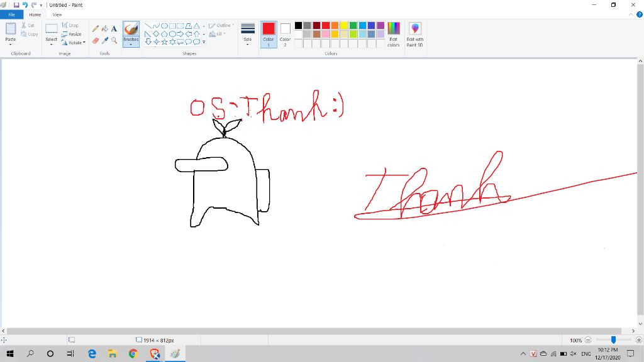Open the Brushes dropdown arrow

point(131,45)
